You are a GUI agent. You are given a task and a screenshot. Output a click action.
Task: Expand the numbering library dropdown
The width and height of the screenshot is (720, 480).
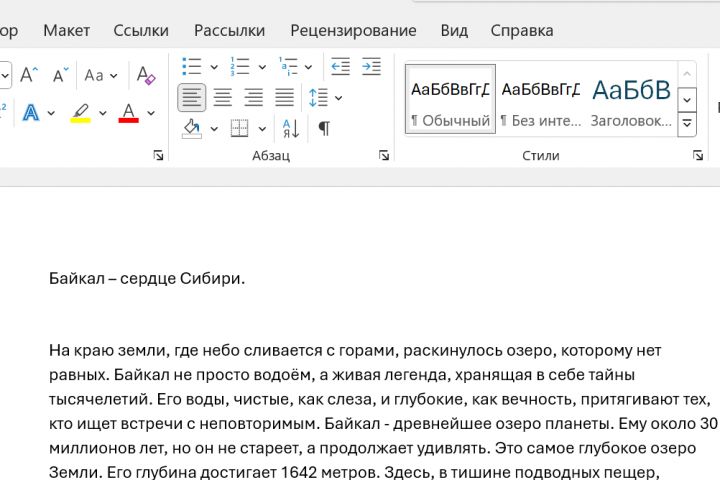[262, 67]
